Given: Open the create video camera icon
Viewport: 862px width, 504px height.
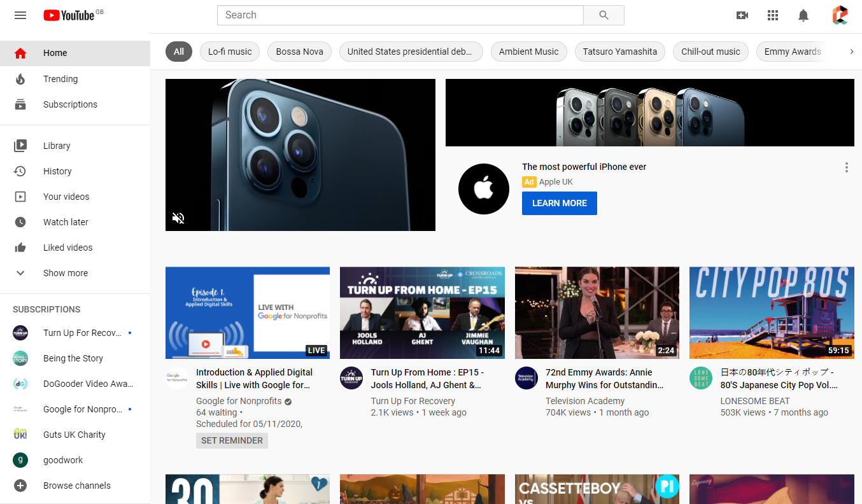Looking at the screenshot, I should pos(742,15).
